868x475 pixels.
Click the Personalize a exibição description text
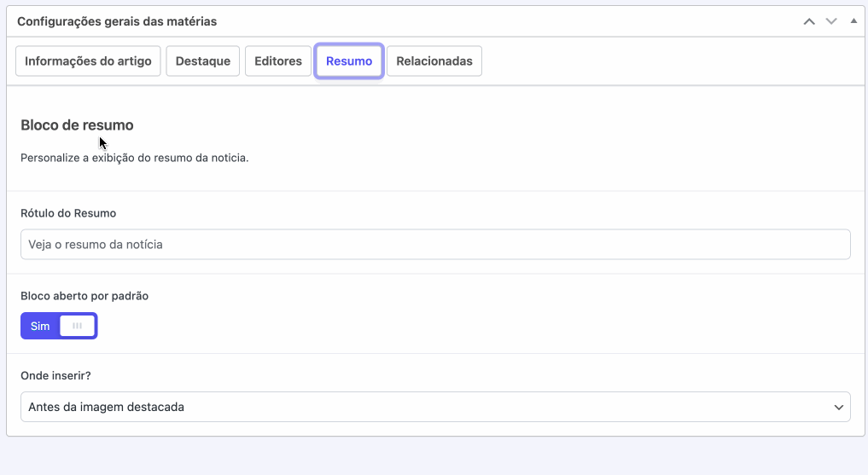(x=134, y=158)
